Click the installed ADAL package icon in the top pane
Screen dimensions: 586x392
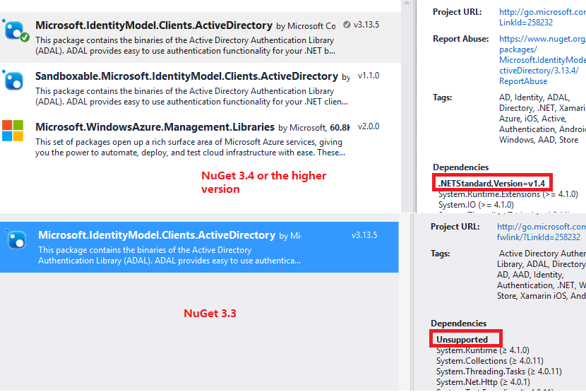[16, 30]
